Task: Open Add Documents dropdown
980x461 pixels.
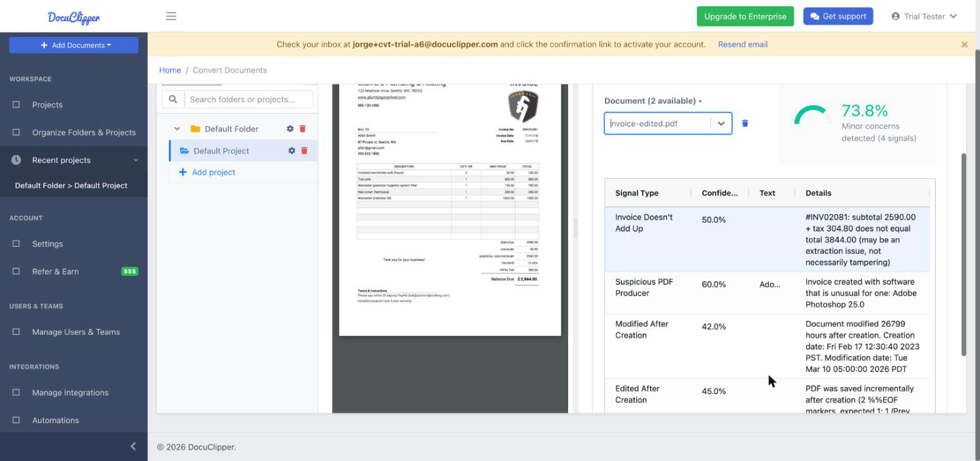Action: click(74, 45)
